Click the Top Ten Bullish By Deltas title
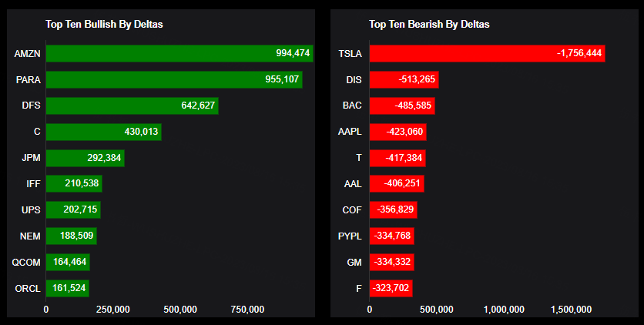Viewport: 644px width, 325px height. (x=104, y=24)
